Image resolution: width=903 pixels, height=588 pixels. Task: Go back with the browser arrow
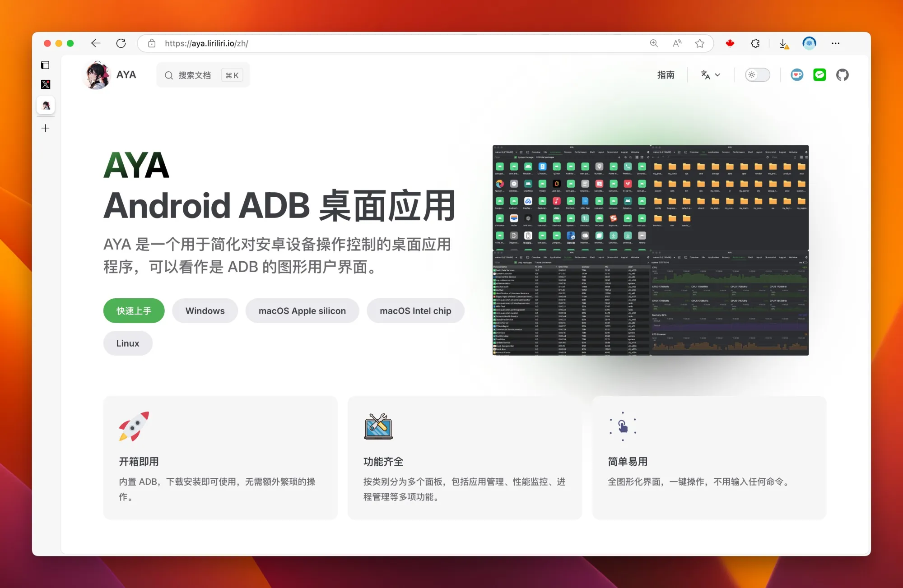[96, 43]
